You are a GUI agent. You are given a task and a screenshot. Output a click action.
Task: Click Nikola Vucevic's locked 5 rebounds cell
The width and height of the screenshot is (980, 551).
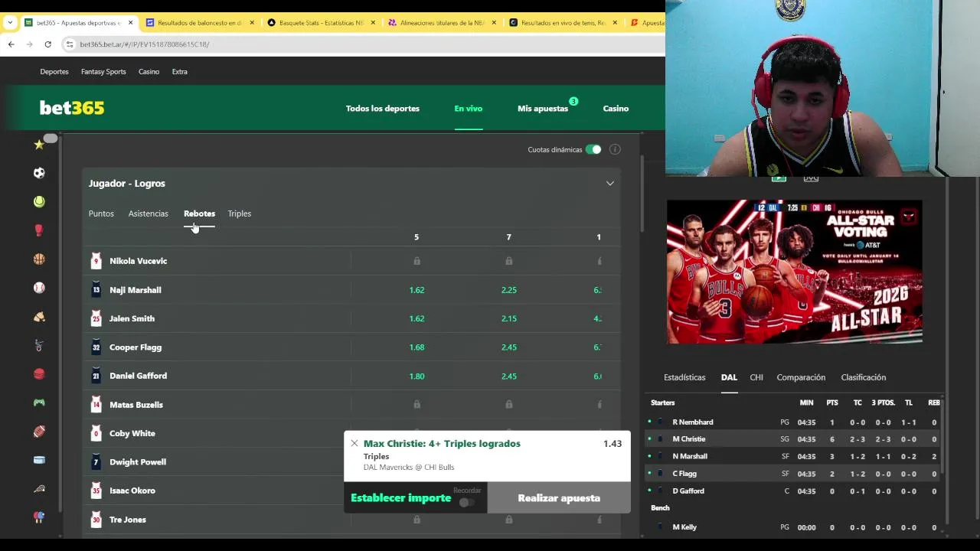pos(416,261)
